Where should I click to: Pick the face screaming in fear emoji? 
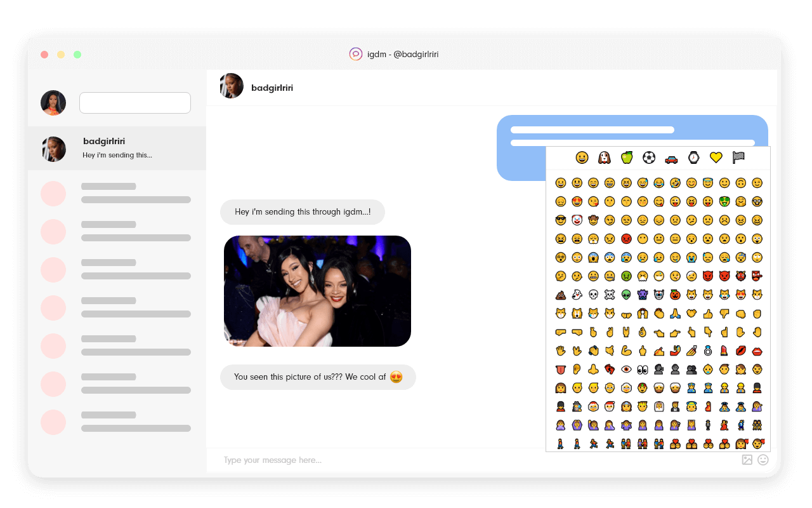pyautogui.click(x=593, y=258)
